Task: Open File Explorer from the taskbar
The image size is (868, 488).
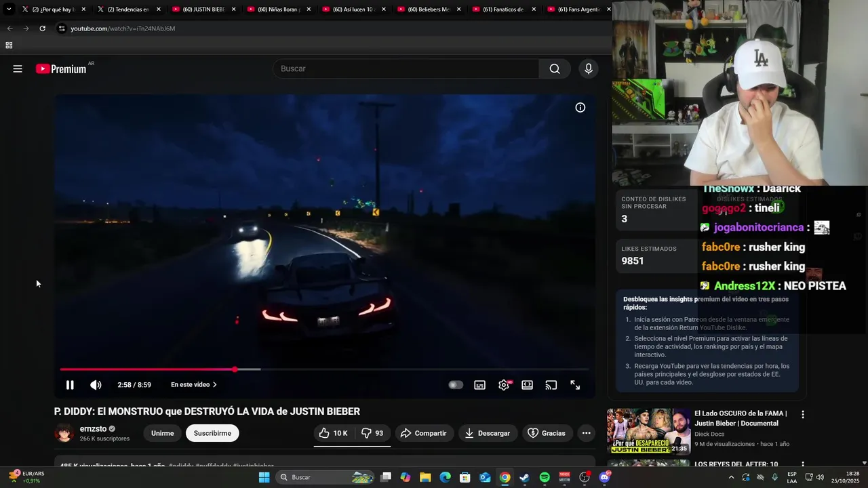Action: point(425,477)
